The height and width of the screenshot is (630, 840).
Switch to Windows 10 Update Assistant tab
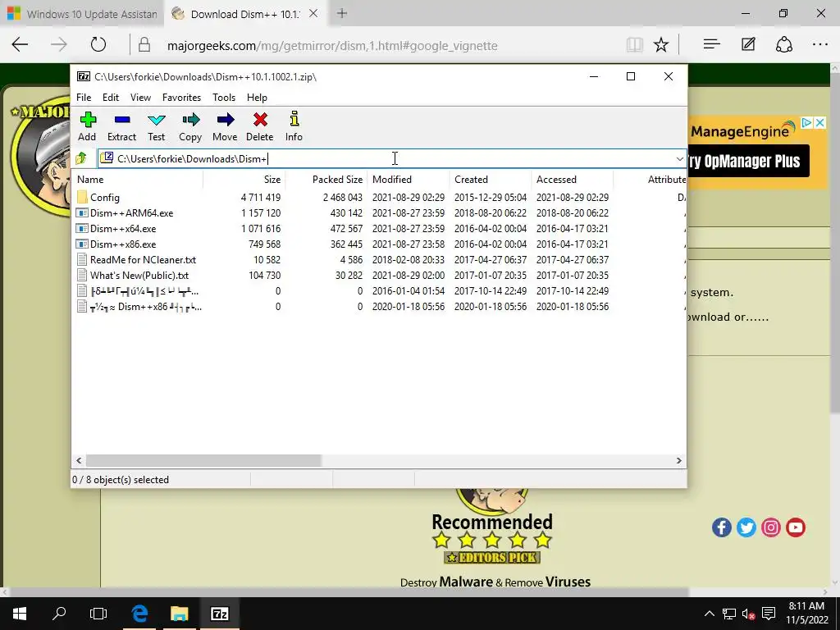point(82,14)
